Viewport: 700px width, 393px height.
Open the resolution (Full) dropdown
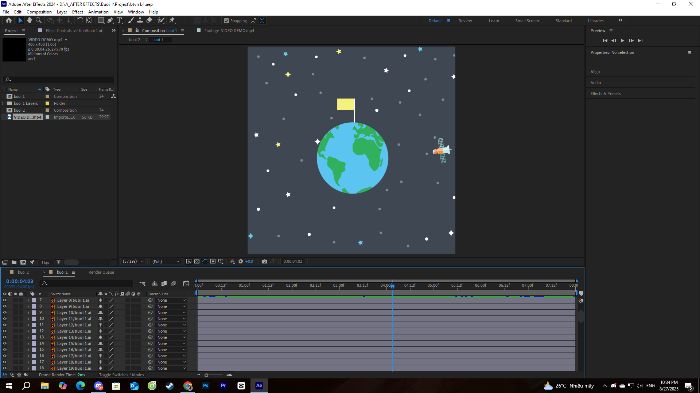click(x=166, y=262)
